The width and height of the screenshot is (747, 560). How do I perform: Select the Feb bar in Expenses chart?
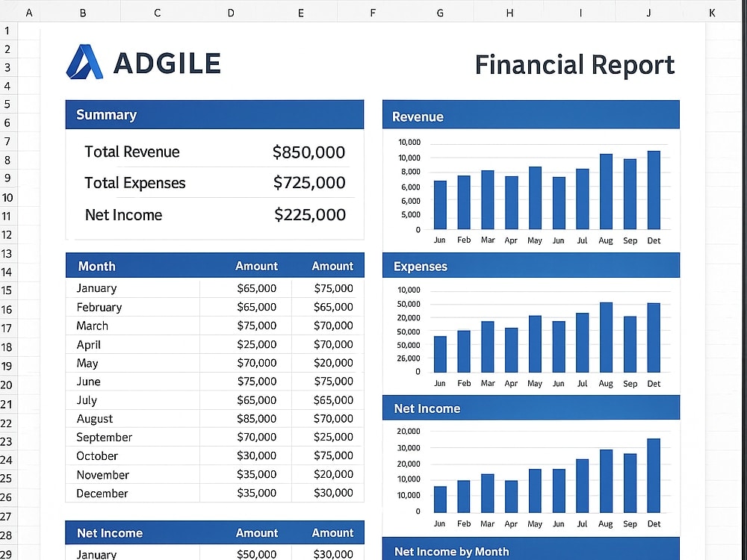[464, 352]
